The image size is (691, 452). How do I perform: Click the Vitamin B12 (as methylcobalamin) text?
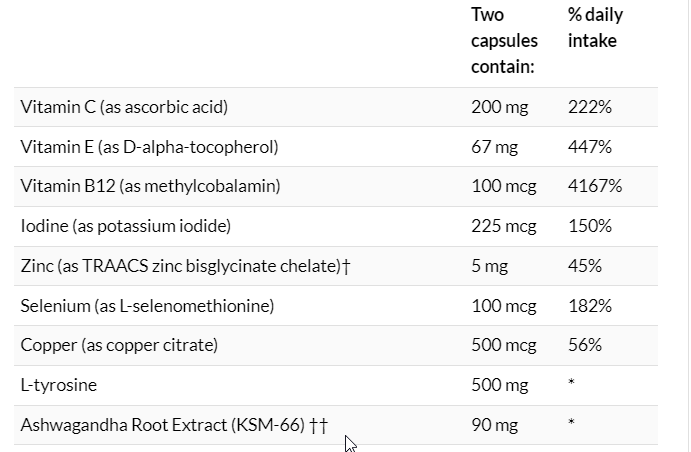[x=150, y=186]
